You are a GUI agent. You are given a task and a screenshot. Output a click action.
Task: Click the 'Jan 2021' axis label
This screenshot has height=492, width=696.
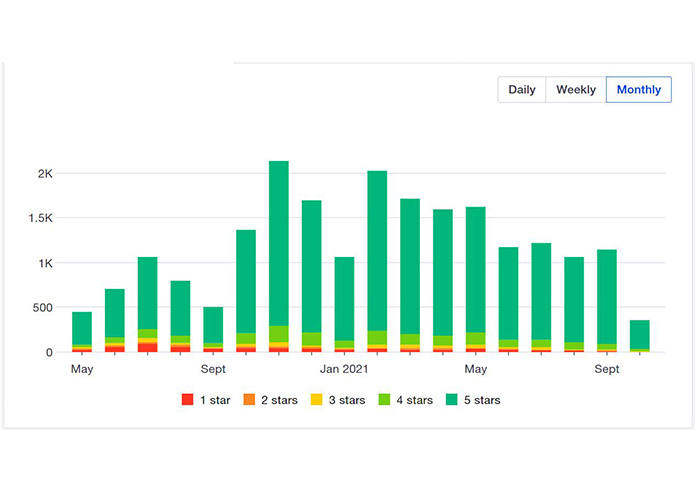coord(344,369)
